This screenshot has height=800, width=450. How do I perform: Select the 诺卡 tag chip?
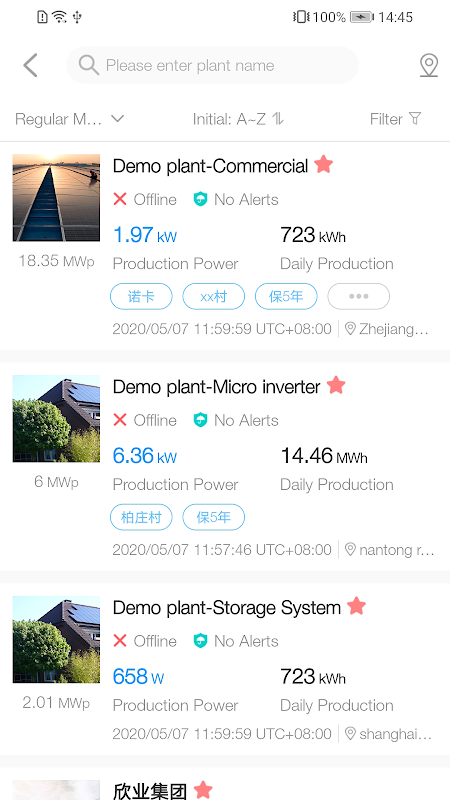coord(141,296)
